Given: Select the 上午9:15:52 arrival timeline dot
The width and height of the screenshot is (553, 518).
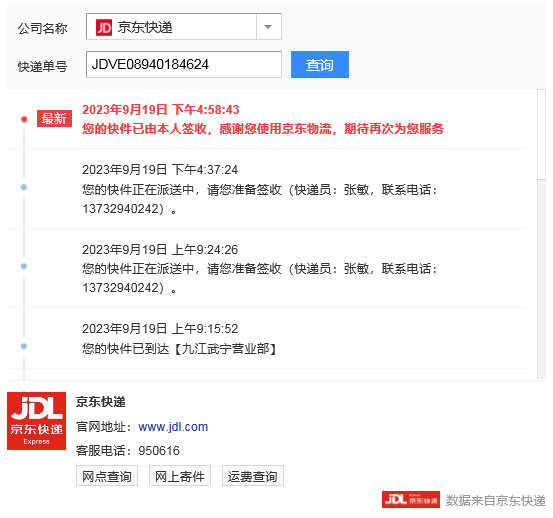Looking at the screenshot, I should pyautogui.click(x=24, y=346).
